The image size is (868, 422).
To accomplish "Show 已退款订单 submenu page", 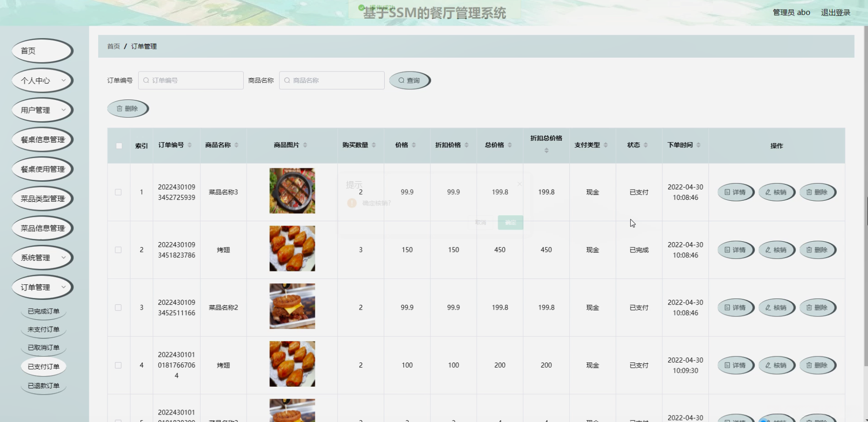I will pyautogui.click(x=44, y=386).
